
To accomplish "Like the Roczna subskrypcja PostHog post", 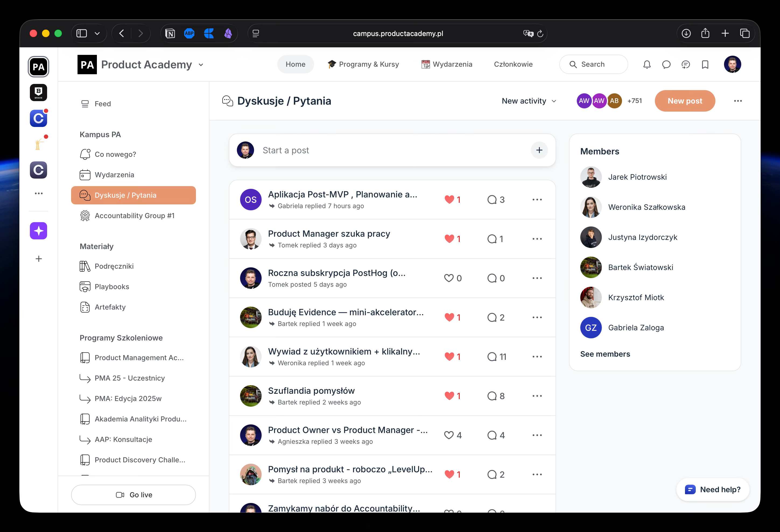I will coord(449,278).
